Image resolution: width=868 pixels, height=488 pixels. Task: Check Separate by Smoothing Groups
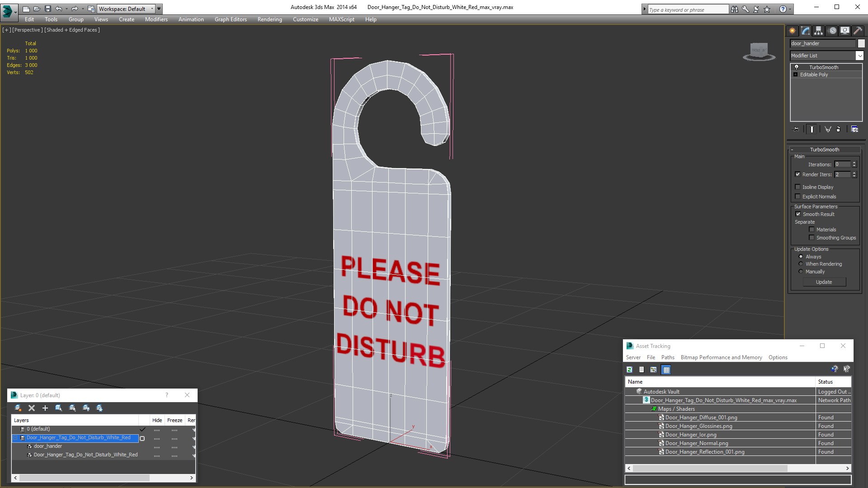811,237
